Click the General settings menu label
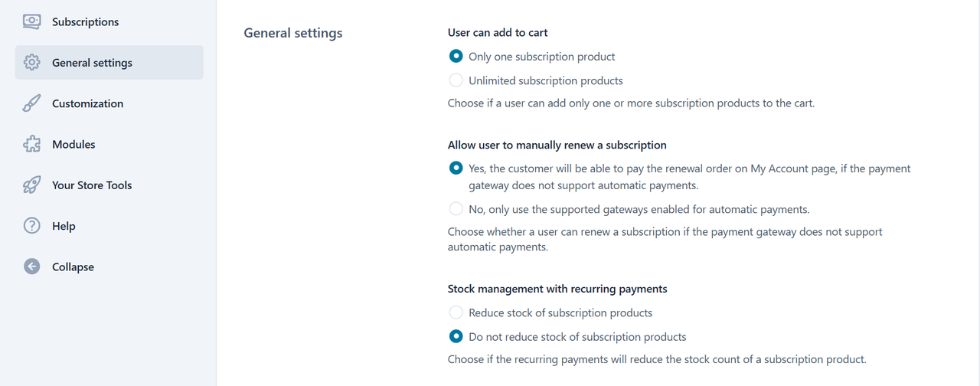 (x=92, y=63)
